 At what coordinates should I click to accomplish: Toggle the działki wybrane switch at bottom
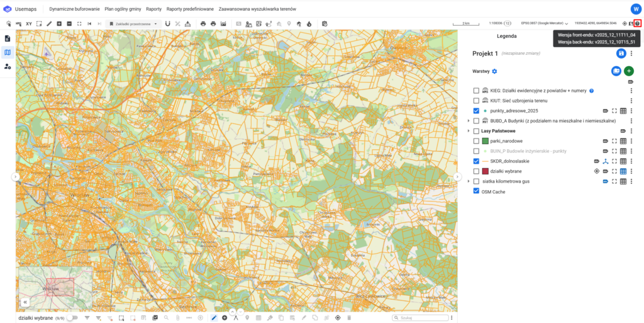click(72, 318)
